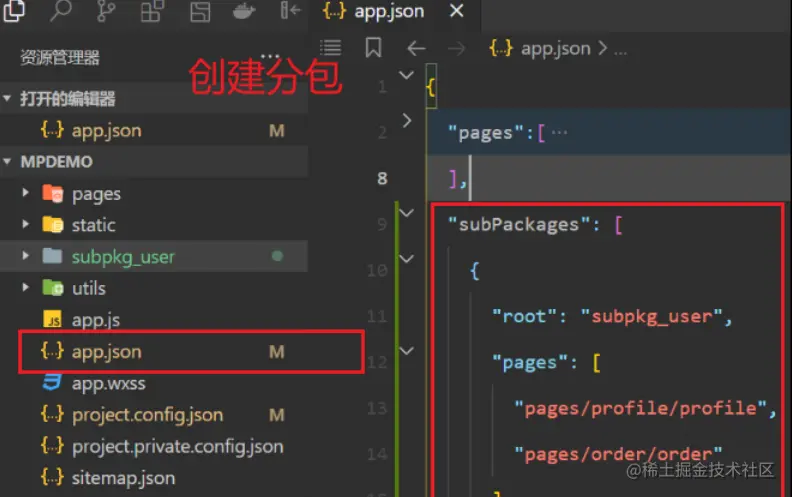Click the pages folder icon
This screenshot has height=497, width=792.
[53, 193]
